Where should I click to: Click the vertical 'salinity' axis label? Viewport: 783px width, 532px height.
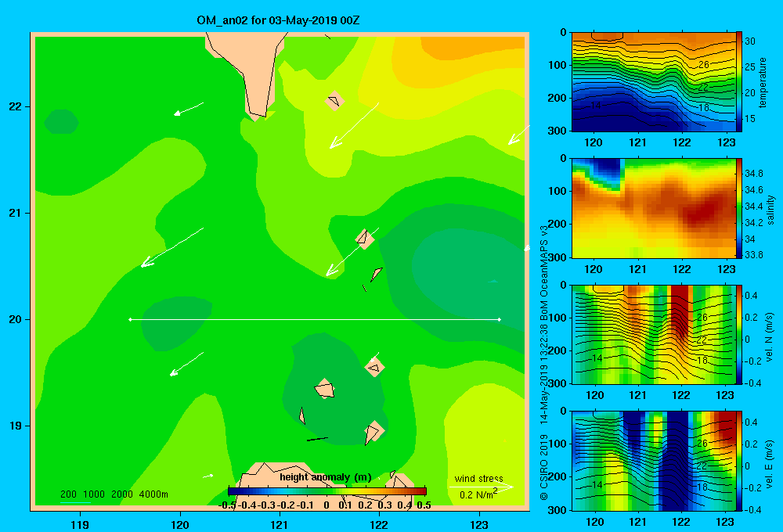coord(770,210)
